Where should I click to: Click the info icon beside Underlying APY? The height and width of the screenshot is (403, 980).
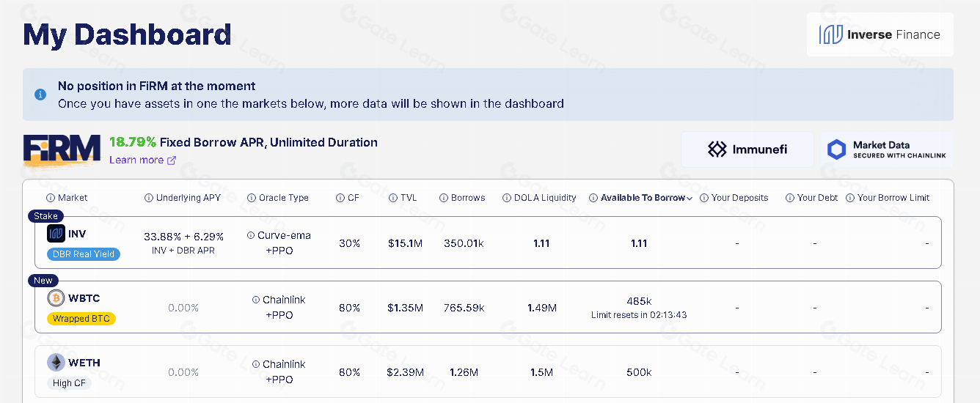coord(149,198)
